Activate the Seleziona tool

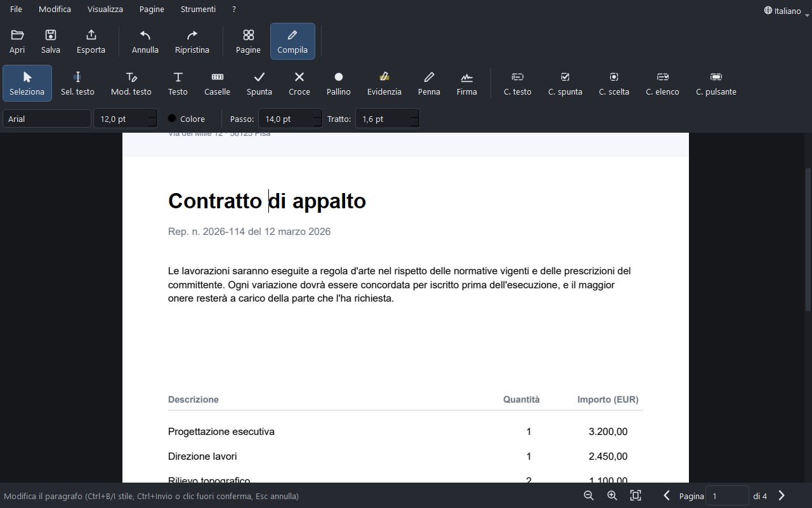tap(27, 83)
